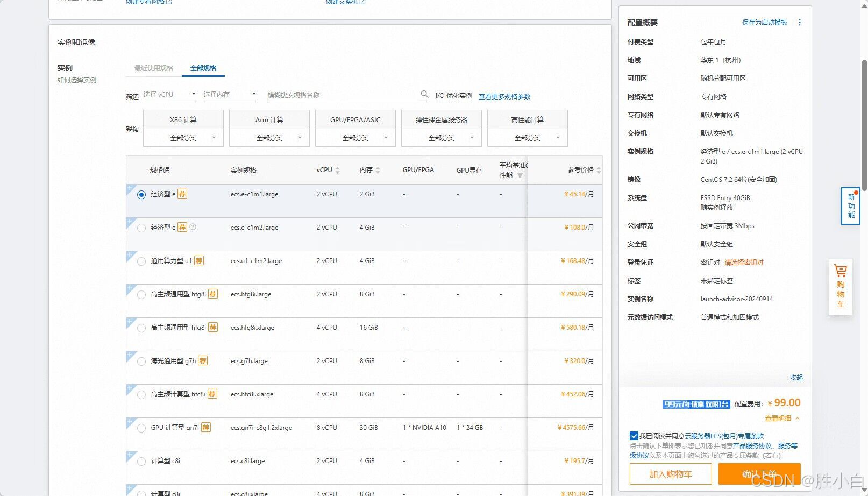Switch to the 全部规格 tab

[x=203, y=68]
